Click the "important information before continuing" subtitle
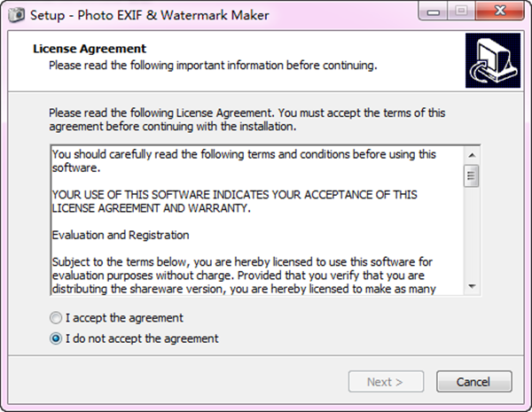Screen dimensions: 532x412 point(214,65)
